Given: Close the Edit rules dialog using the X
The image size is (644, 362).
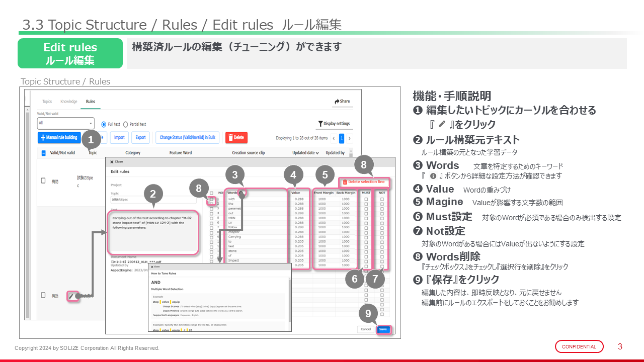Looking at the screenshot, I should [x=112, y=162].
